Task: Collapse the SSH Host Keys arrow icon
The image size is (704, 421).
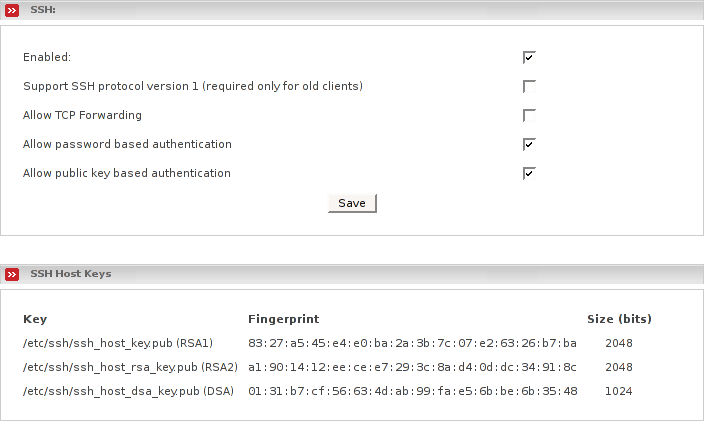Action: tap(12, 274)
